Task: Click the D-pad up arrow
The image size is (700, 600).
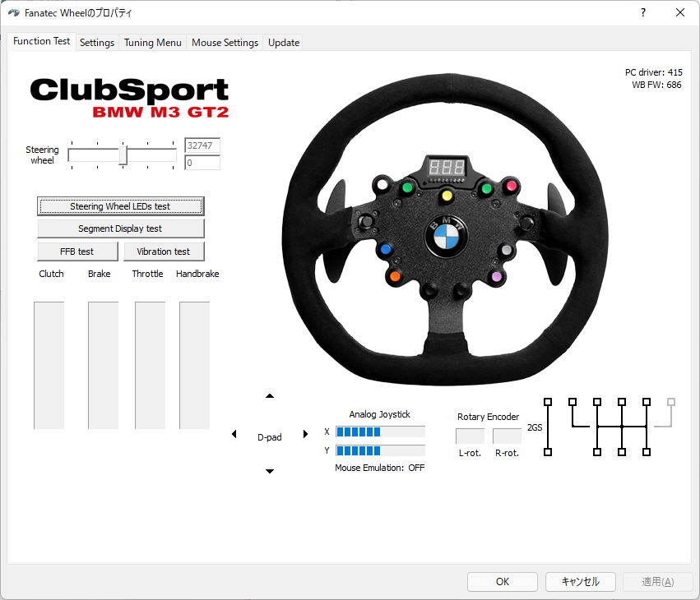Action: point(270,395)
